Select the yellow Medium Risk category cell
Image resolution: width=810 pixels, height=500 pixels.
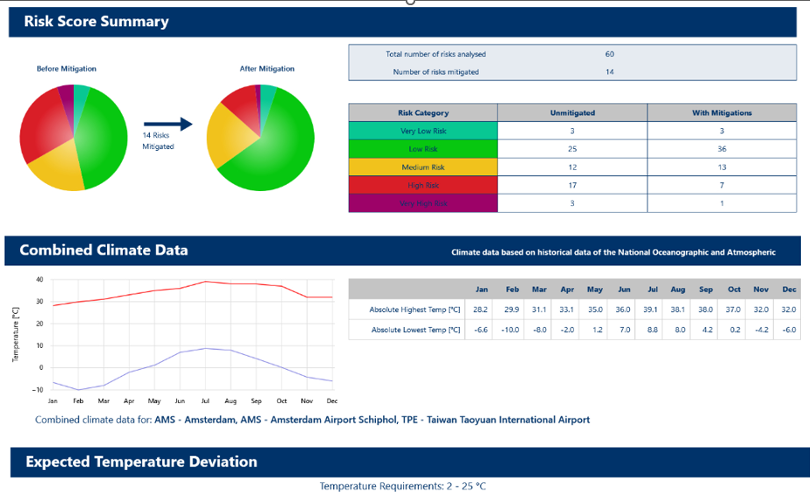click(x=423, y=167)
